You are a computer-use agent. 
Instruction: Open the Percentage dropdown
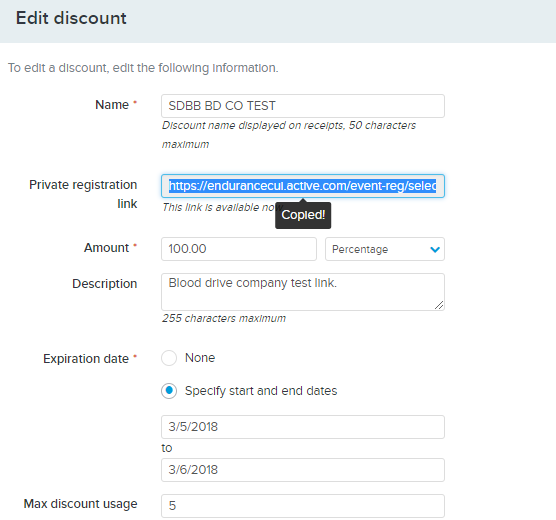click(385, 249)
